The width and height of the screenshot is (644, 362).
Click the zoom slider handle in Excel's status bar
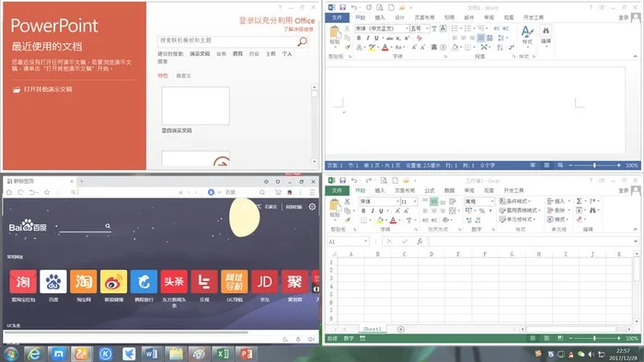[x=594, y=338]
